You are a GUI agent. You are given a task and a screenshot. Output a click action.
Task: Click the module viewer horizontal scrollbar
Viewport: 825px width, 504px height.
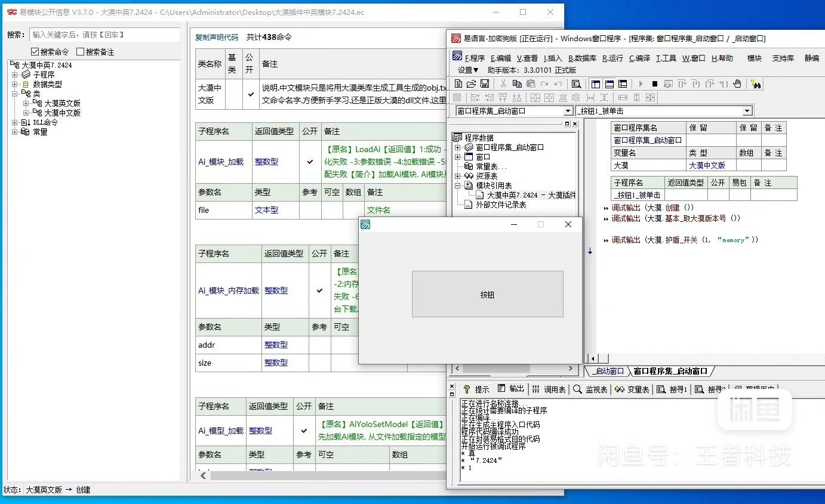pyautogui.click(x=322, y=475)
